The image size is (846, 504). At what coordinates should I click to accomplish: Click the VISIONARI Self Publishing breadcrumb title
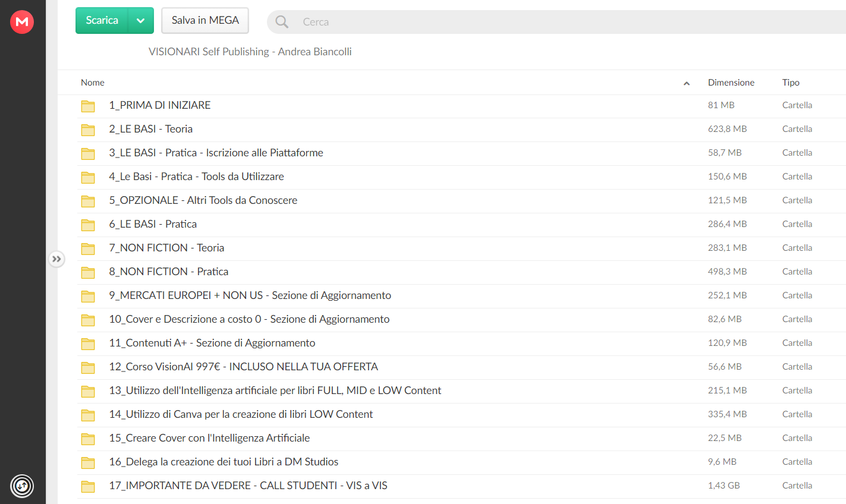pyautogui.click(x=250, y=52)
